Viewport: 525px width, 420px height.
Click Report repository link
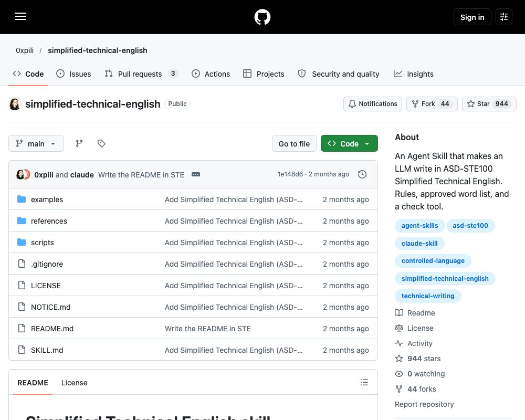coord(424,404)
